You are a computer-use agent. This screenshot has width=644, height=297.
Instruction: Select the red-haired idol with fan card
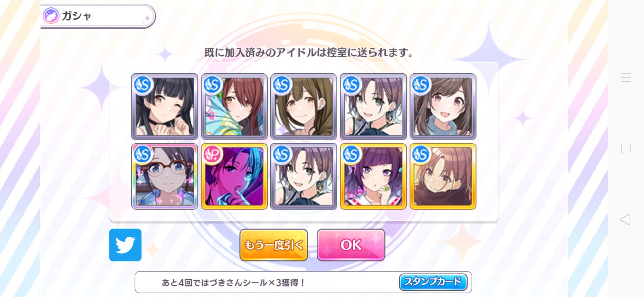tap(234, 107)
